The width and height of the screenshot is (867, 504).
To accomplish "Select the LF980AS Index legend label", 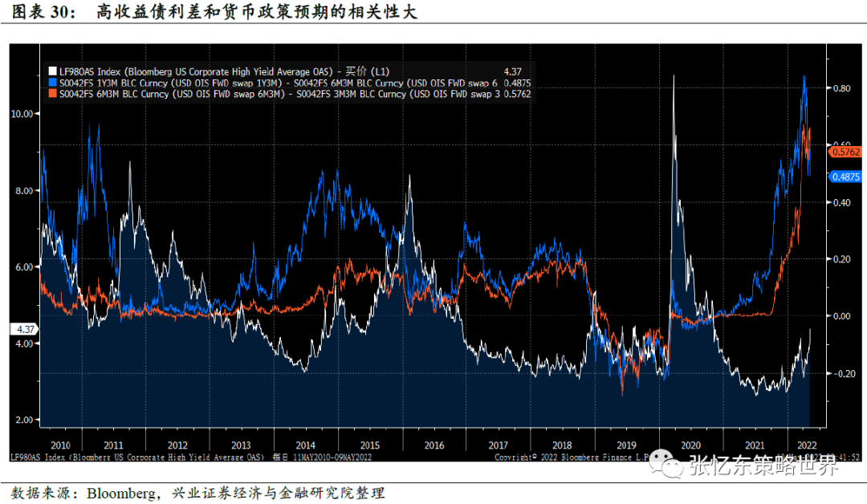I will pos(225,71).
